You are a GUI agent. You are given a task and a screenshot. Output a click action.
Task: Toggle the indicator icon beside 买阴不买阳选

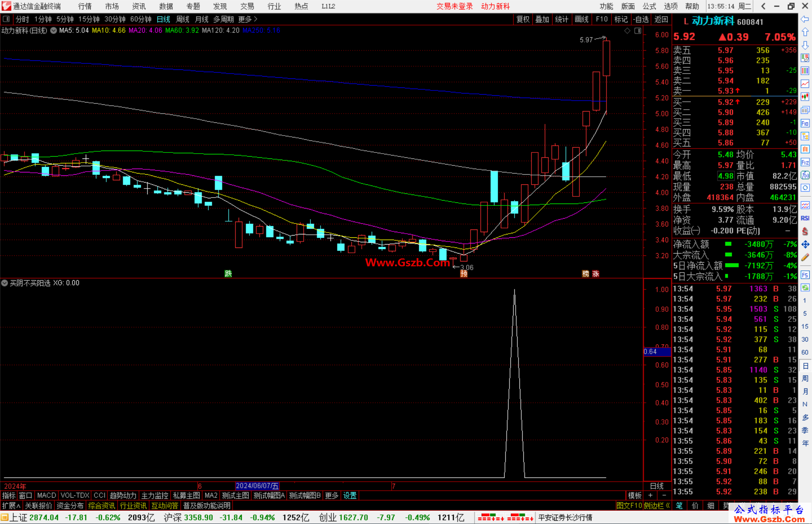5,283
